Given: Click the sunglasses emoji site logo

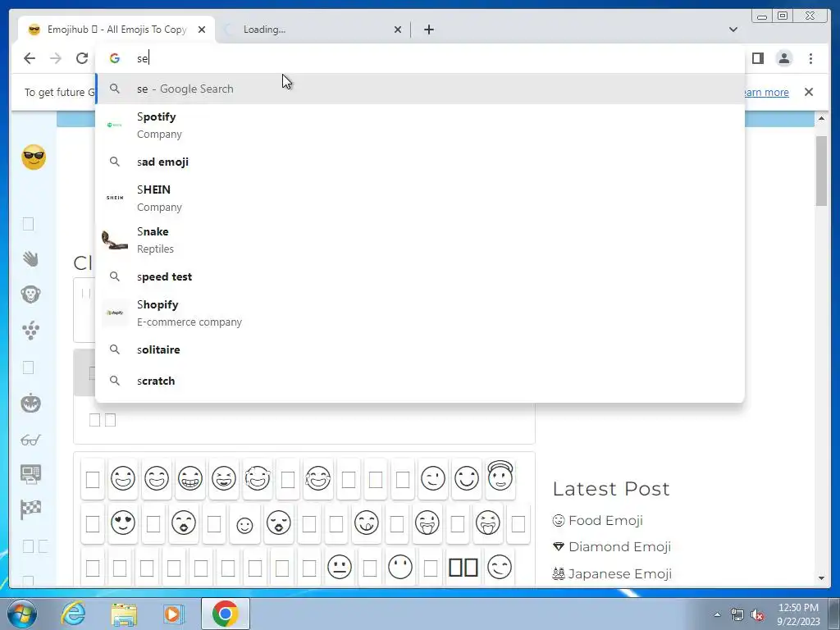Looking at the screenshot, I should 33,157.
